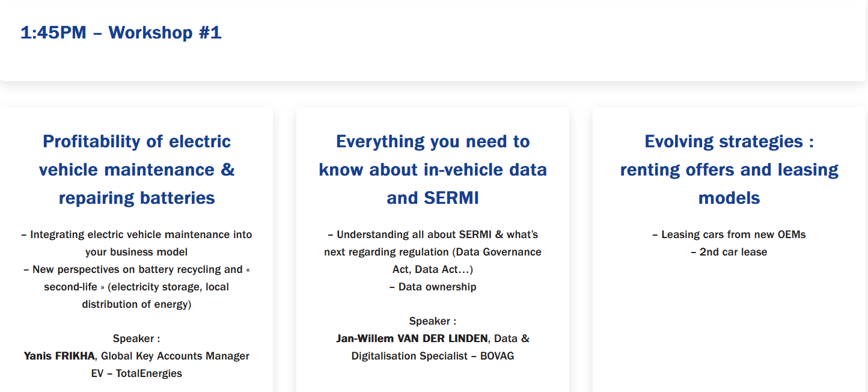Click 'Speaker :' label above Yanis FRIKHA
The image size is (868, 392).
pos(136,338)
